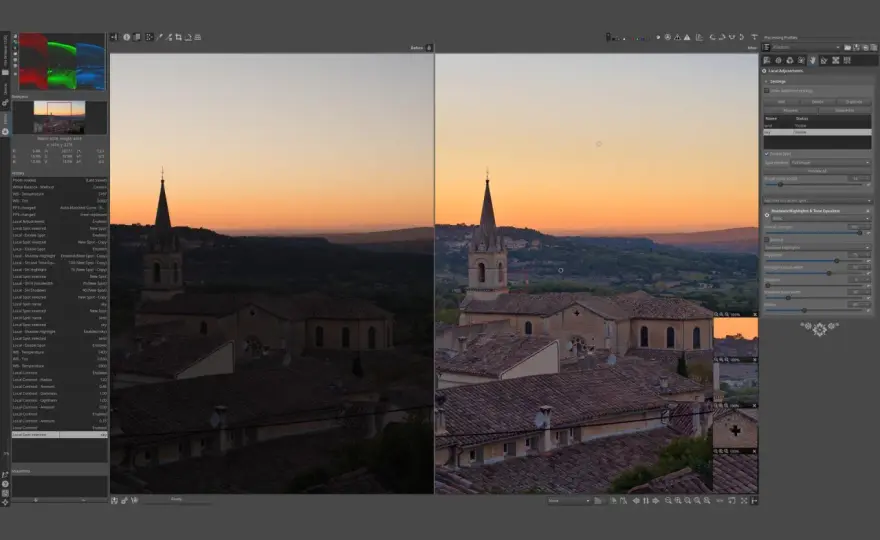Adjust the Radius slider handle

click(x=804, y=310)
